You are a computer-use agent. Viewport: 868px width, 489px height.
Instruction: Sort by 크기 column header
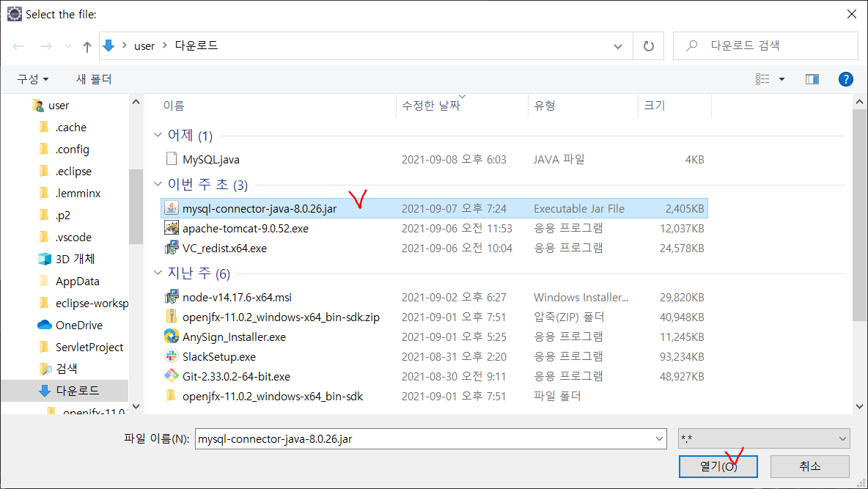tap(654, 106)
